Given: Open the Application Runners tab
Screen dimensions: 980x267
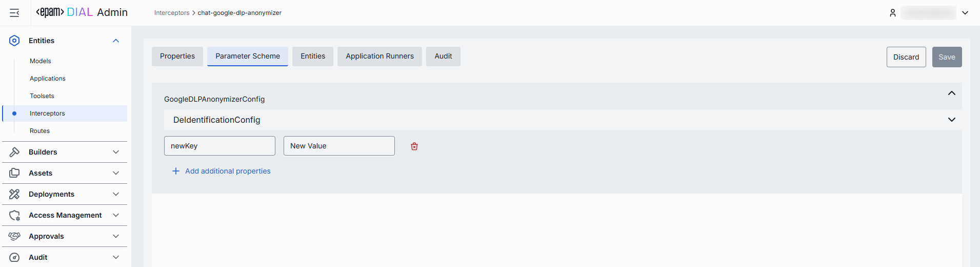Looking at the screenshot, I should tap(379, 56).
